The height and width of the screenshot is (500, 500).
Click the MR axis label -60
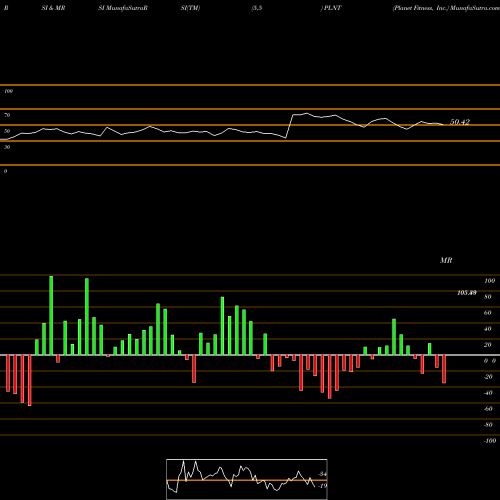point(488,409)
